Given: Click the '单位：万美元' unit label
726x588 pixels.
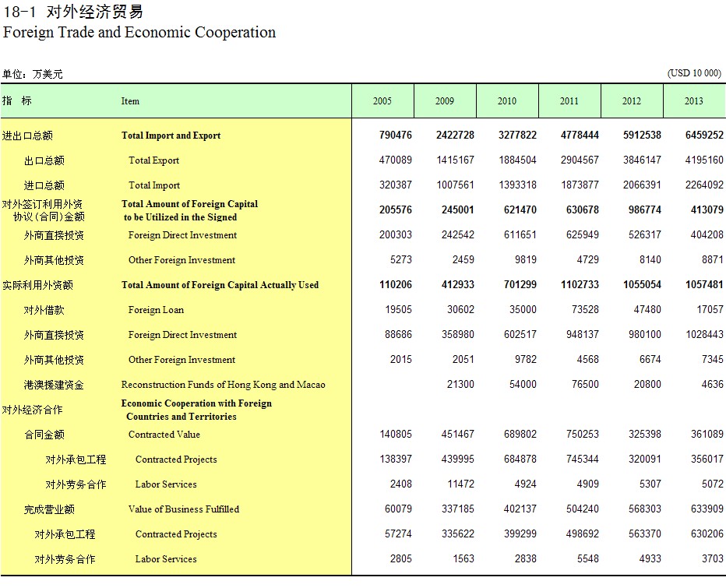Looking at the screenshot, I should [33, 74].
